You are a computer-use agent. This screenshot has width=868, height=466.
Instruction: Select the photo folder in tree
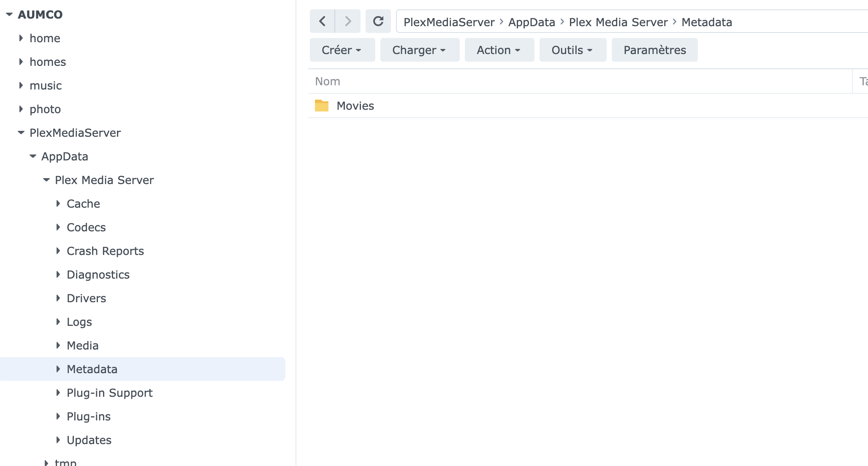pyautogui.click(x=45, y=109)
